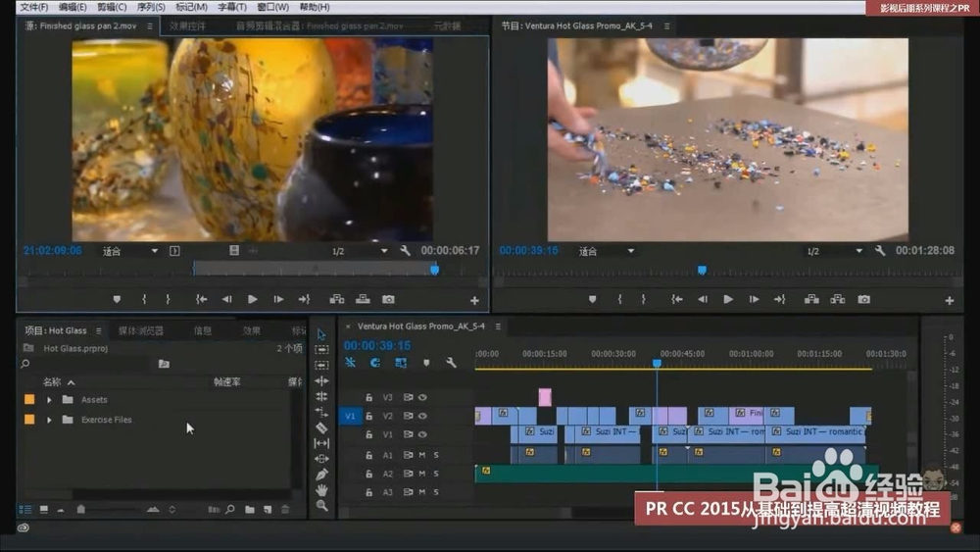Open Source monitor playback resolution dropdown
This screenshot has width=980, height=552.
click(360, 251)
